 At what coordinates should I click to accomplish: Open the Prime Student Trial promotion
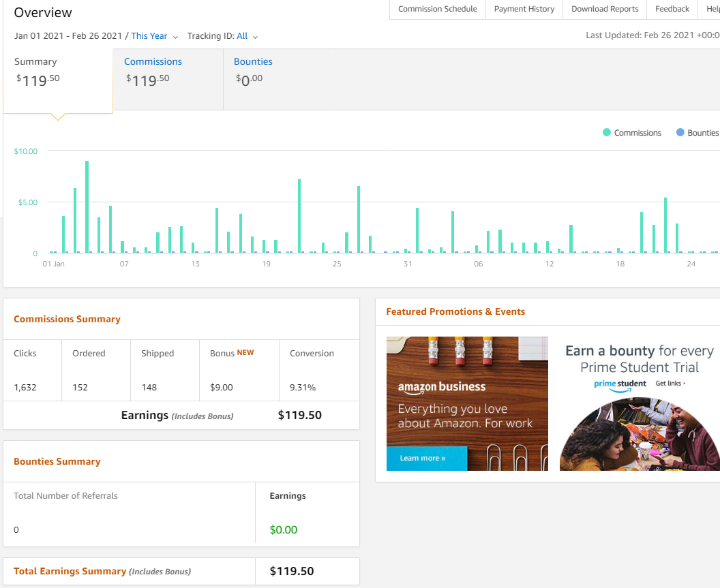640,403
